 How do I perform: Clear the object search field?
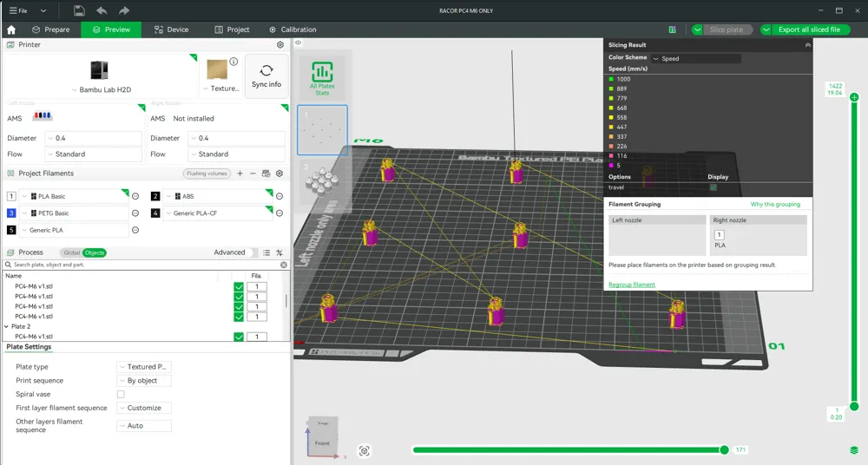[x=284, y=265]
